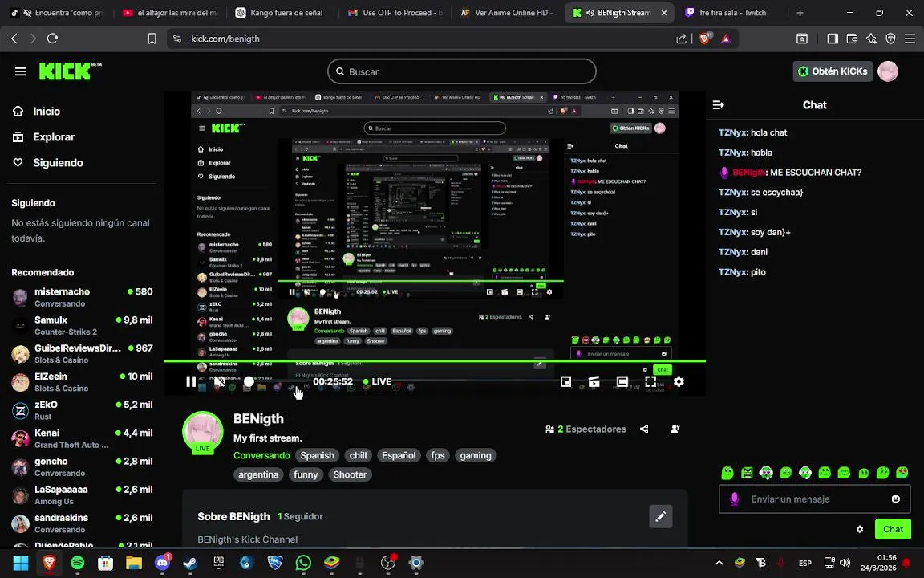Open Brave Rewards triangle icon
Image resolution: width=924 pixels, height=578 pixels.
[726, 39]
